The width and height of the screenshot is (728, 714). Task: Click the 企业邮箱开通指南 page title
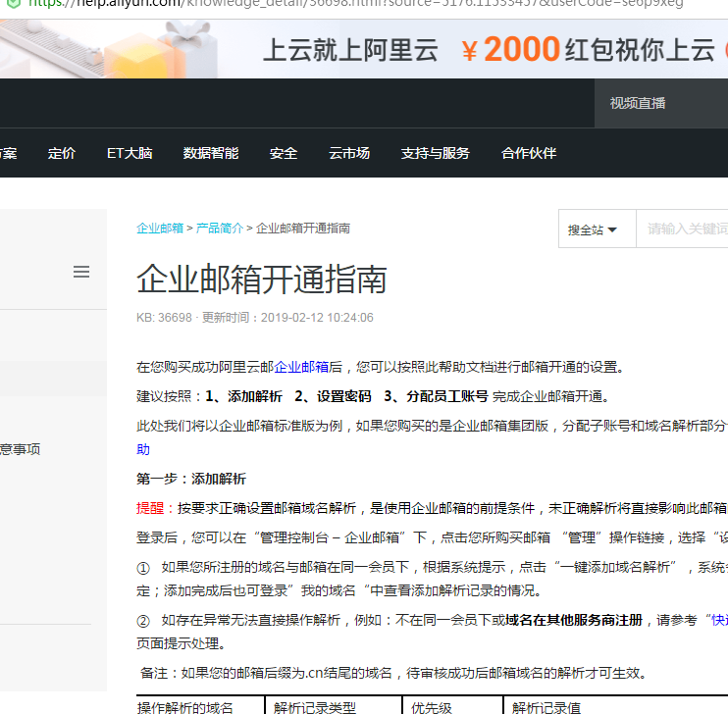click(x=262, y=279)
